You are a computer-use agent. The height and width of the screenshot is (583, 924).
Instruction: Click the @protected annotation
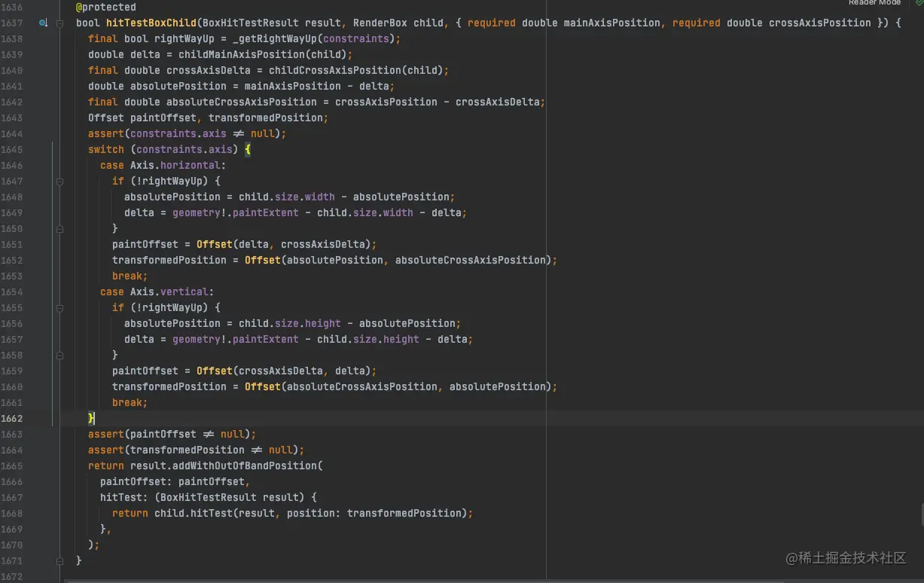pos(106,8)
